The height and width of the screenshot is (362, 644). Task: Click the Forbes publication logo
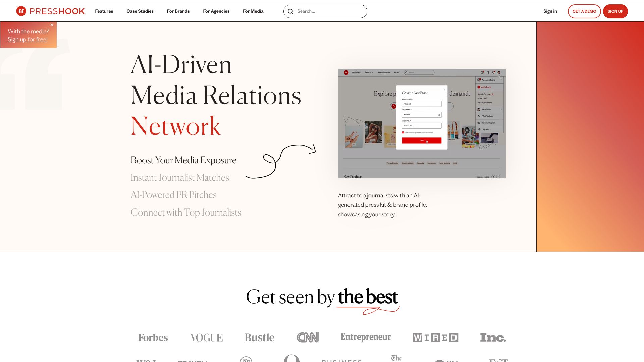coord(153,337)
